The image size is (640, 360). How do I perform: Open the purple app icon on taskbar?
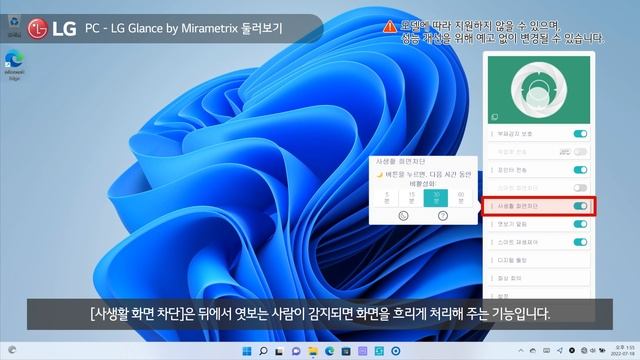[362, 351]
